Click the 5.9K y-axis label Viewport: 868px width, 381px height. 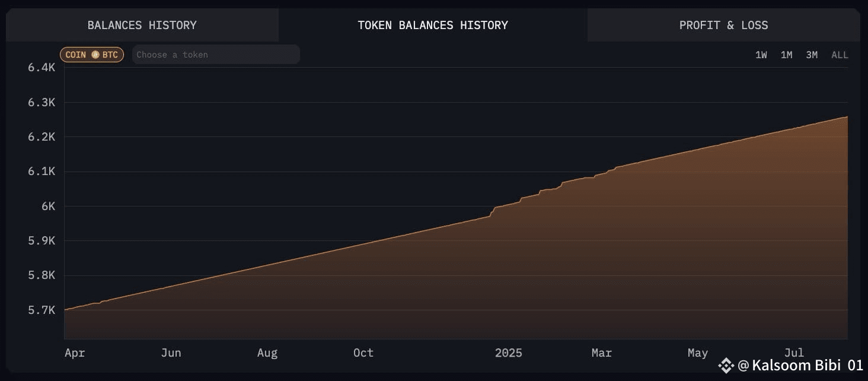42,240
